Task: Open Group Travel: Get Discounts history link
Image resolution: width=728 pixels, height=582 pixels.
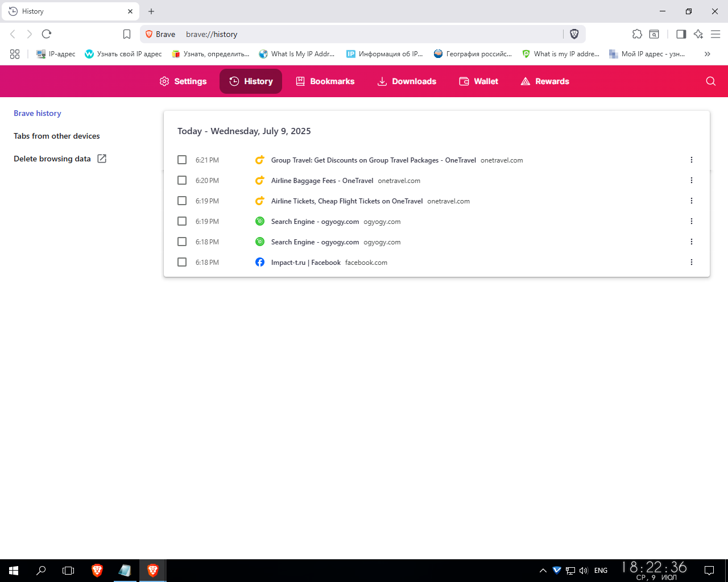Action: pos(374,160)
